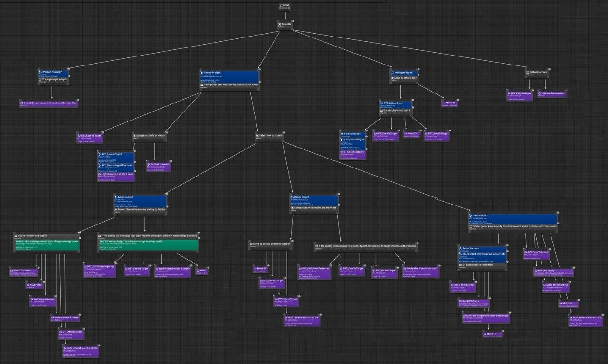This screenshot has width=608, height=364.
Task: Select 'Make the knight walk while backing up'
Action: [485, 317]
